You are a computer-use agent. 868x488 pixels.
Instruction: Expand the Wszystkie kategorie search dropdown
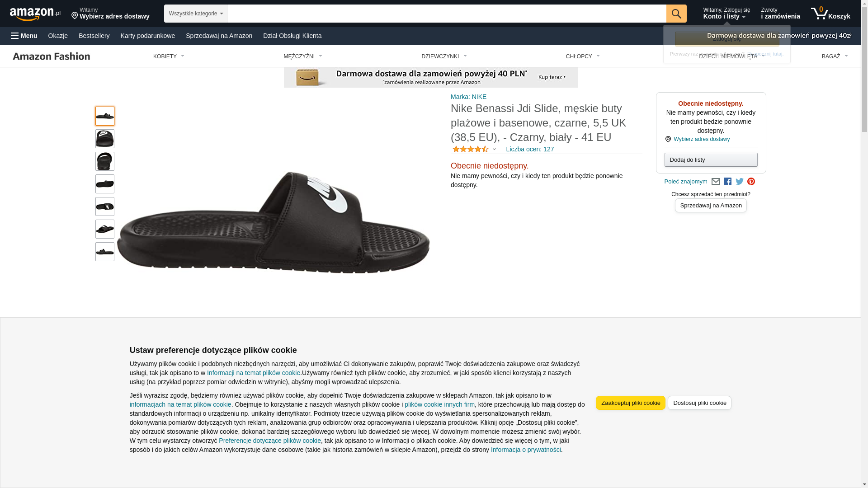pyautogui.click(x=195, y=14)
